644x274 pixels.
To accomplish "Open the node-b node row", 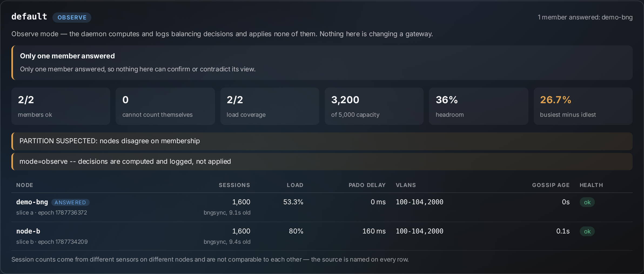I will click(x=322, y=236).
